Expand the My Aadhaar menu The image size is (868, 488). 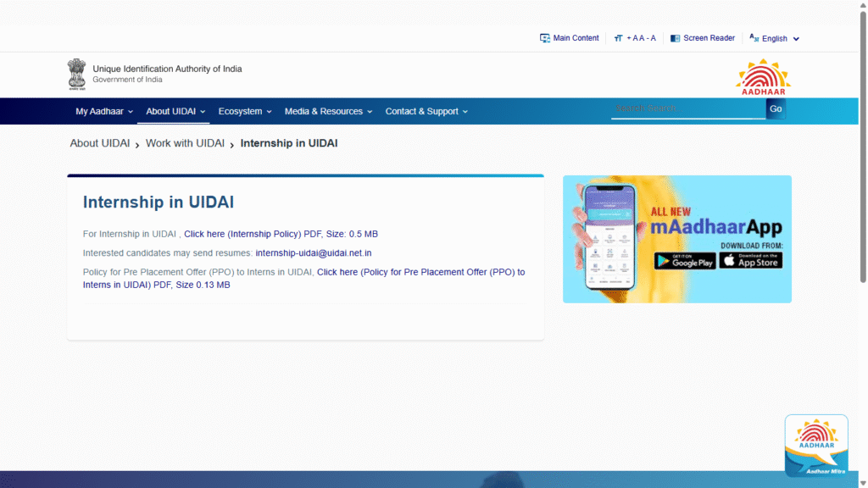click(x=104, y=111)
